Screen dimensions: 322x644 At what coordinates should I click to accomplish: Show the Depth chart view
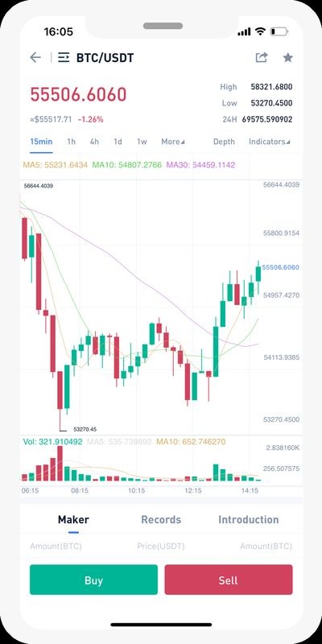224,142
